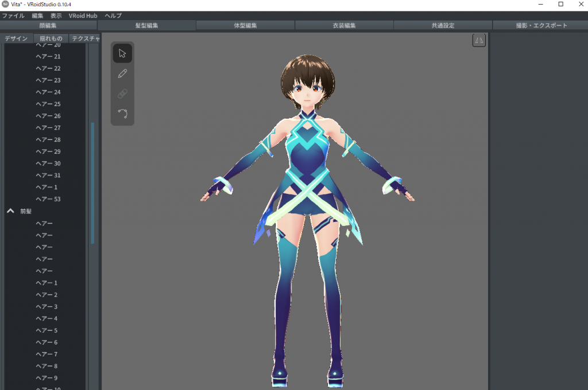588x390 pixels.
Task: Open the 編集 menu
Action: [37, 15]
